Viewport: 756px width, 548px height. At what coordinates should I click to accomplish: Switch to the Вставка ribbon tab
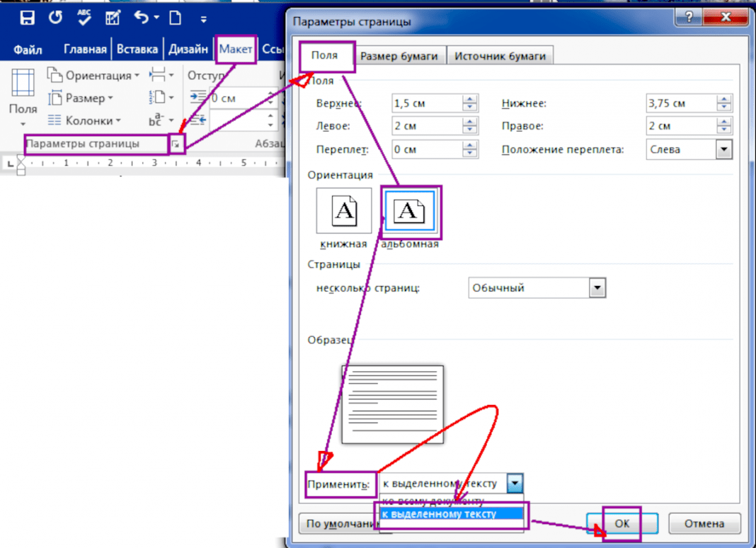click(x=137, y=49)
